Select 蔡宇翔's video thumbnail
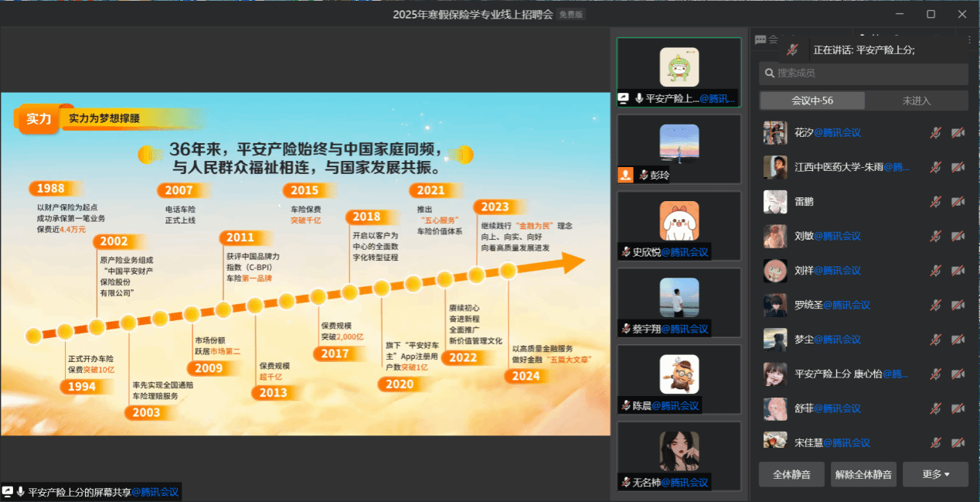The height and width of the screenshot is (502, 980). (x=679, y=302)
